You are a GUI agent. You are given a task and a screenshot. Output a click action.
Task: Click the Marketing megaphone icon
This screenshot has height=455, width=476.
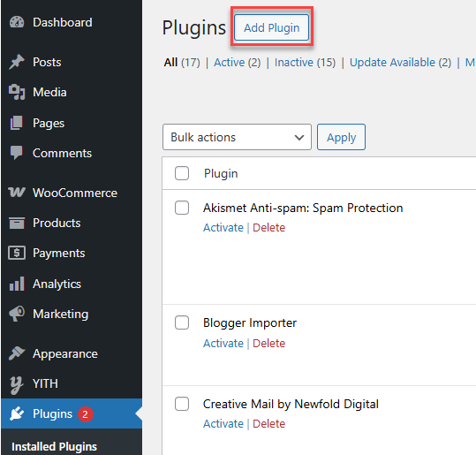click(17, 314)
